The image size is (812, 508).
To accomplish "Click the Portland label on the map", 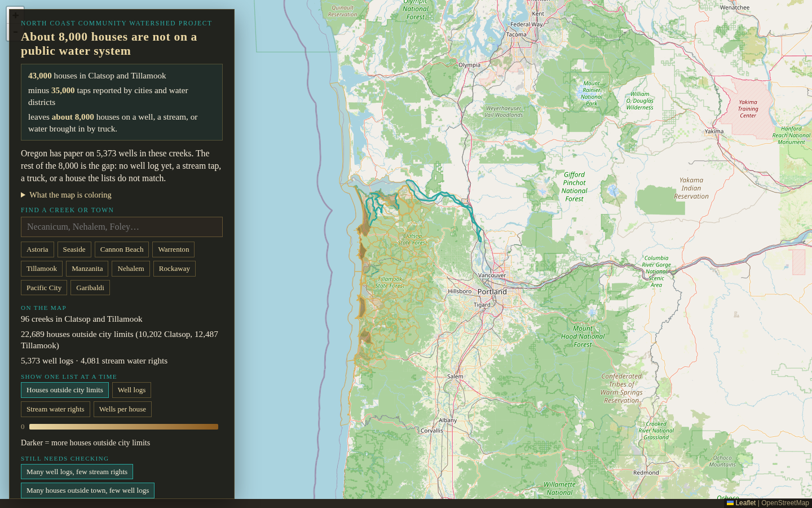I will 492,292.
